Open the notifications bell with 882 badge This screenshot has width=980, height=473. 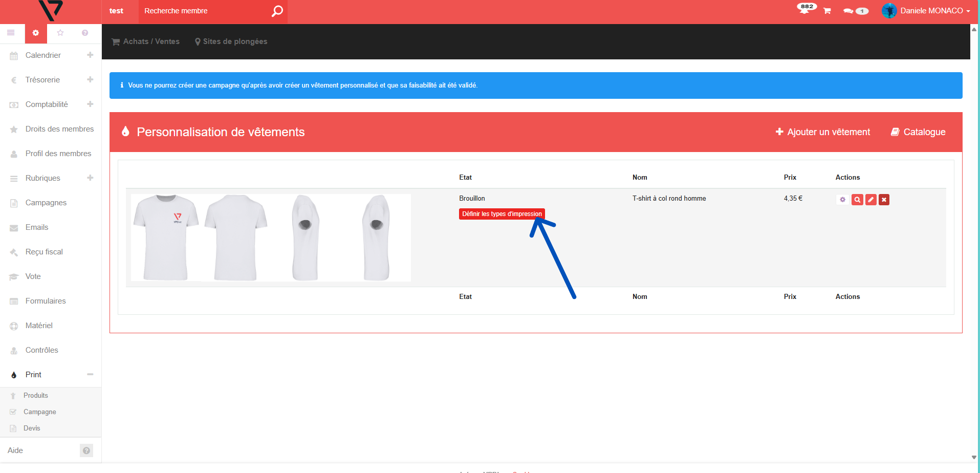805,9
